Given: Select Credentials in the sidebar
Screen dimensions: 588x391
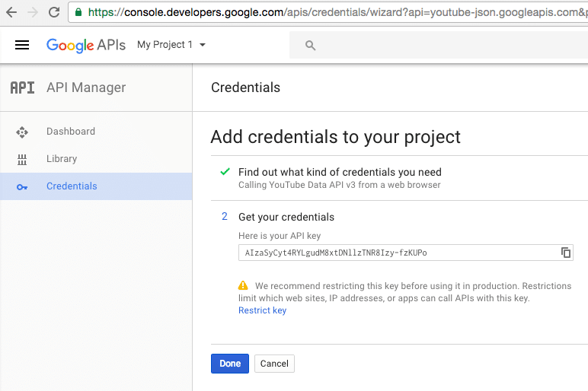Looking at the screenshot, I should [96, 186].
